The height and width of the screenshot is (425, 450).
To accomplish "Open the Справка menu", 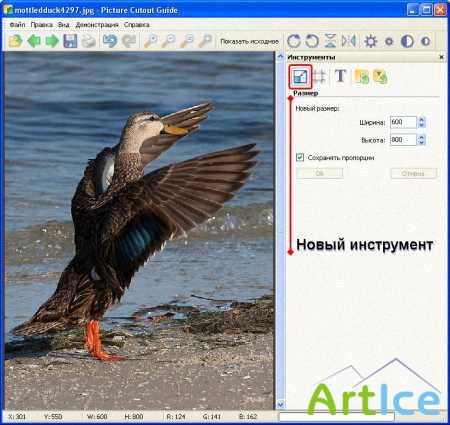I will [137, 25].
